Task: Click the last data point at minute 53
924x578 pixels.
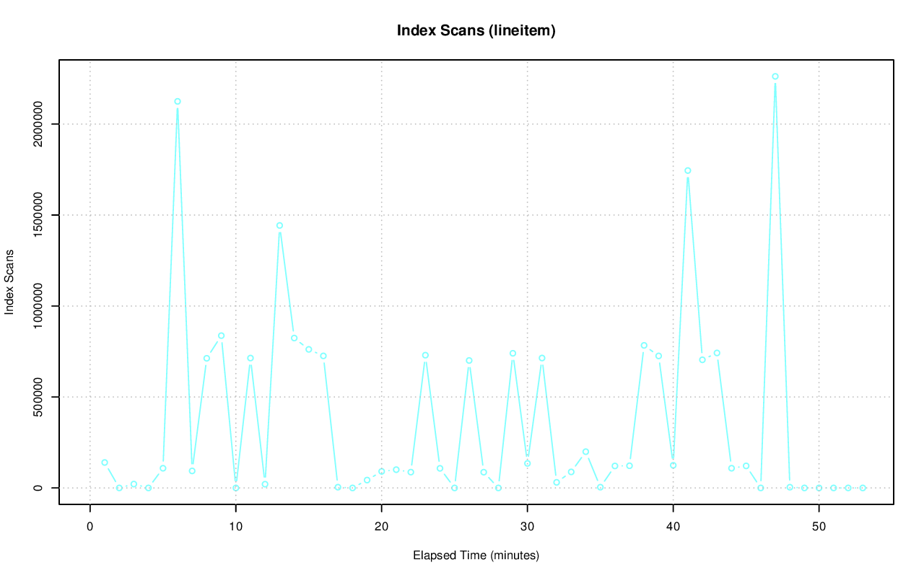Action: click(863, 488)
